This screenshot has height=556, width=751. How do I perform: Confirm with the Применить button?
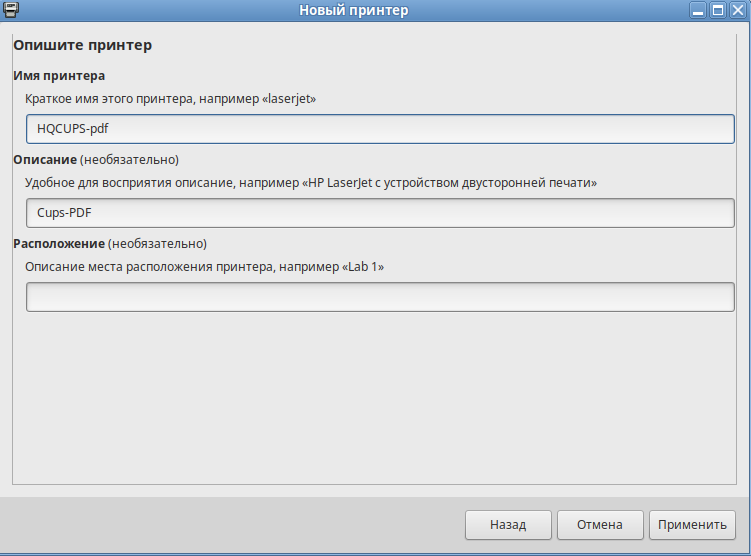[x=692, y=524]
